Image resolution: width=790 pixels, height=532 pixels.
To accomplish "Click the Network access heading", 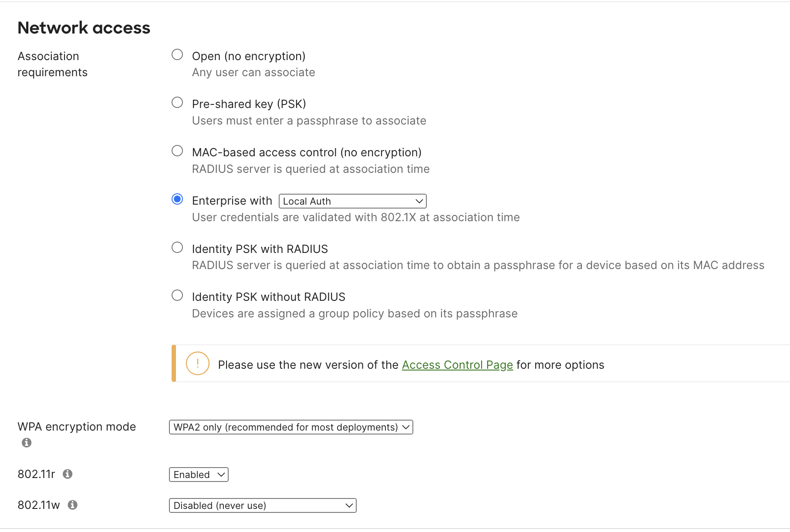I will click(84, 27).
